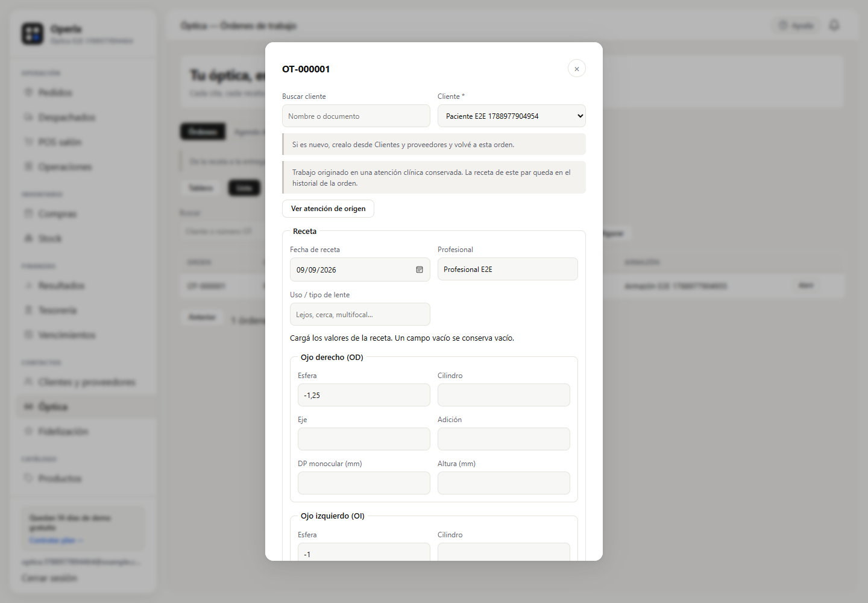Click the DP monocular (mm) field
The width and height of the screenshot is (868, 603).
click(364, 483)
